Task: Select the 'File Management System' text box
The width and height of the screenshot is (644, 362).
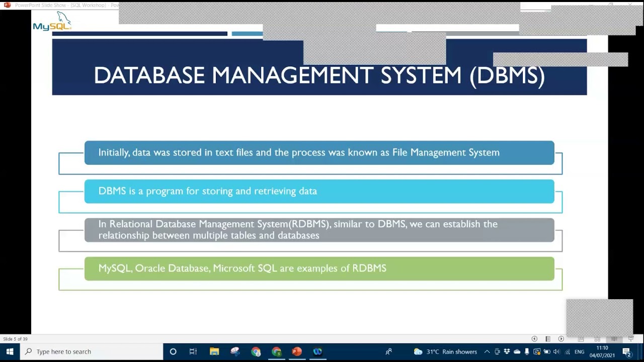Action: (319, 152)
